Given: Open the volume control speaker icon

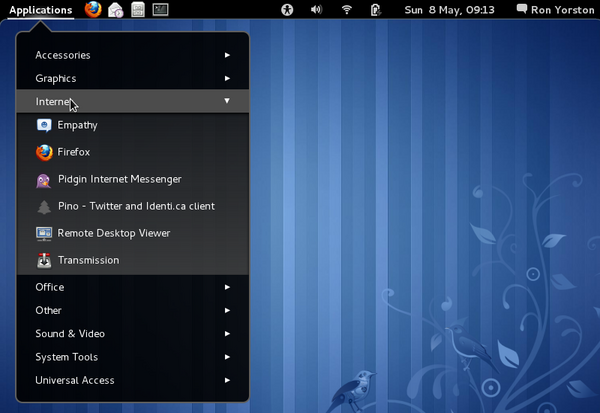Looking at the screenshot, I should [316, 10].
